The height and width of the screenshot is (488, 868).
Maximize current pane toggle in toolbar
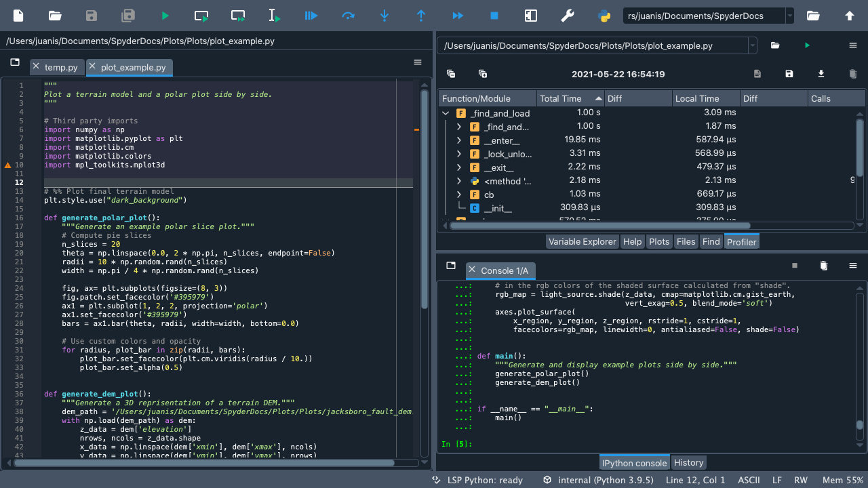coord(531,16)
